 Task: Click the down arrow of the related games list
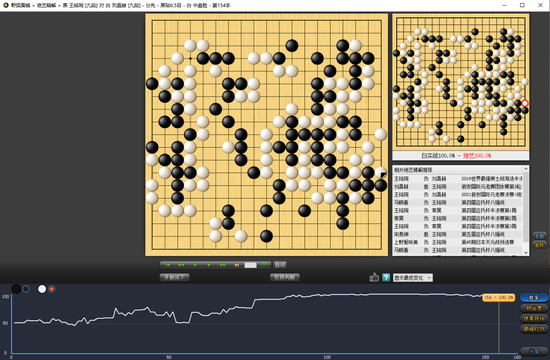(x=525, y=252)
